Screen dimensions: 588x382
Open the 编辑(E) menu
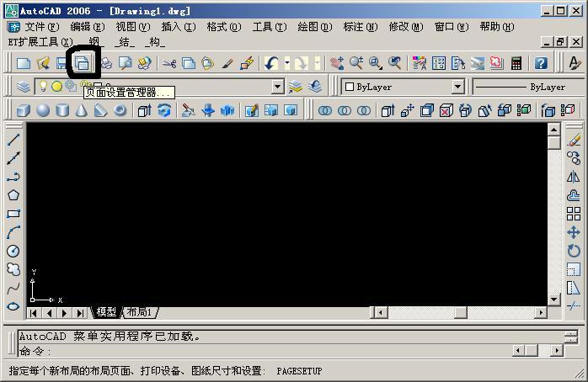click(x=88, y=27)
